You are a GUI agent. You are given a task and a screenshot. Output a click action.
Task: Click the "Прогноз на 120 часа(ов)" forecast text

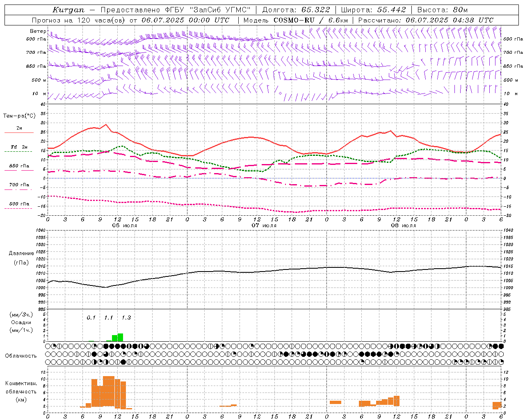coord(78,20)
